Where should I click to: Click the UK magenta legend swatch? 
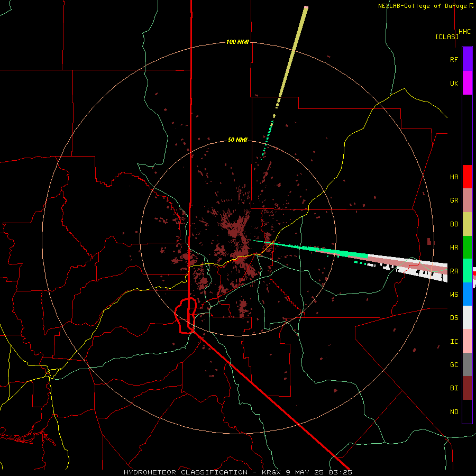(x=467, y=83)
